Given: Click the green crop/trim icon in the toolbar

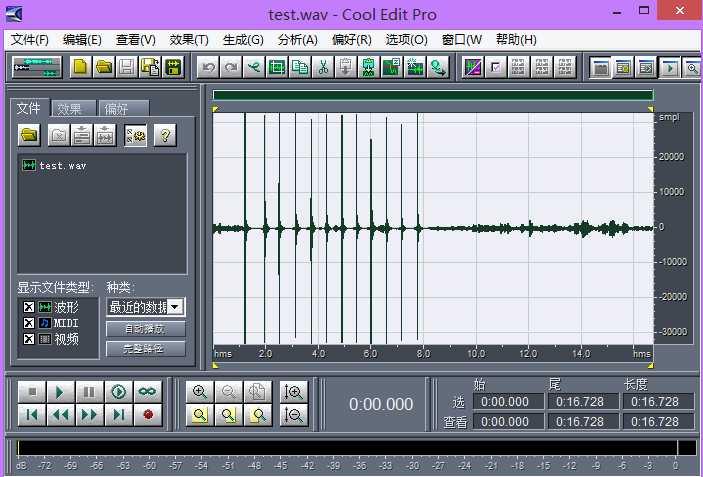Looking at the screenshot, I should click(277, 68).
